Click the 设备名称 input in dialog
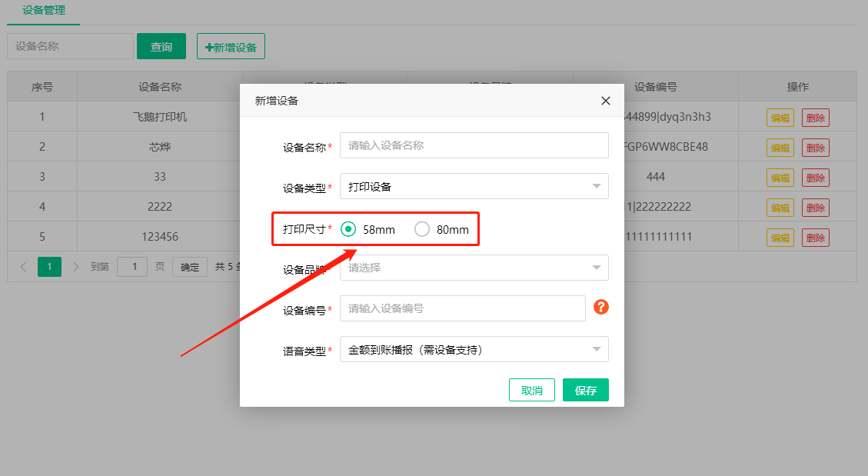This screenshot has height=476, width=868. [474, 145]
